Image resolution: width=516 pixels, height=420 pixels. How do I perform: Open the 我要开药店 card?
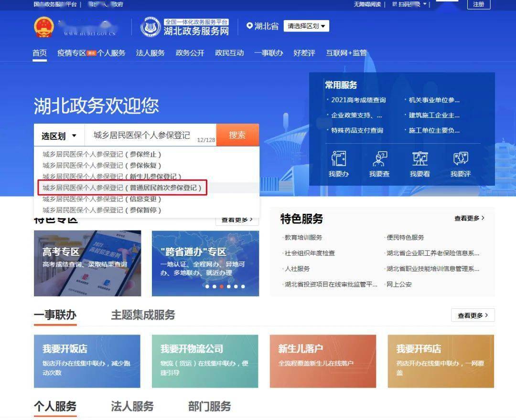pyautogui.click(x=441, y=361)
